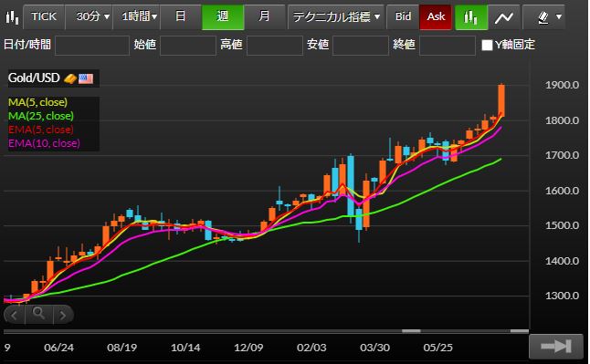The image size is (590, 364).
Task: Pan chart left with the left arrow
Action: pyautogui.click(x=14, y=315)
